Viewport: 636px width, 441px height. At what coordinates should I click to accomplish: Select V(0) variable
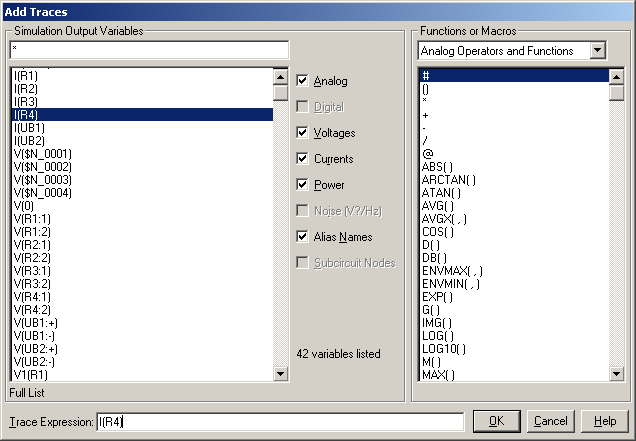(143, 206)
